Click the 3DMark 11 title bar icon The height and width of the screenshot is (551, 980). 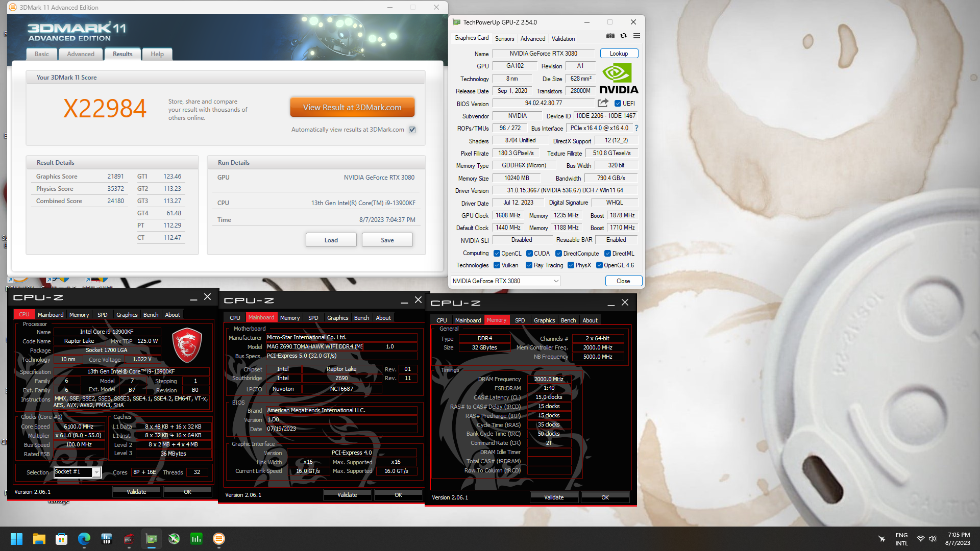(13, 7)
